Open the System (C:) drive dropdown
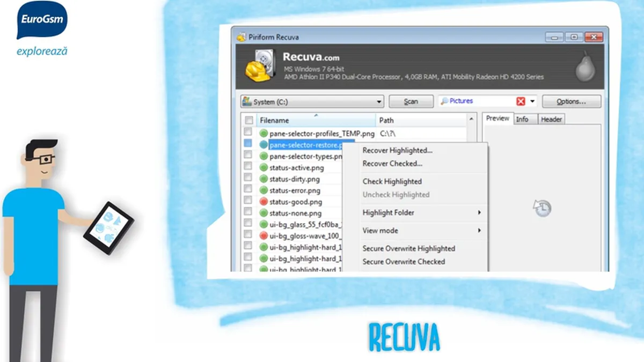Image resolution: width=644 pixels, height=362 pixels. pos(379,101)
